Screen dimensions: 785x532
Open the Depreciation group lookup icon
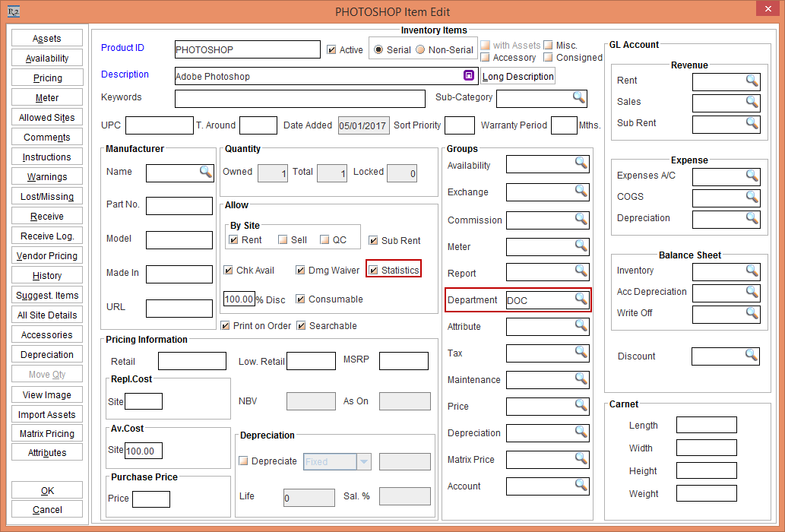click(x=581, y=432)
